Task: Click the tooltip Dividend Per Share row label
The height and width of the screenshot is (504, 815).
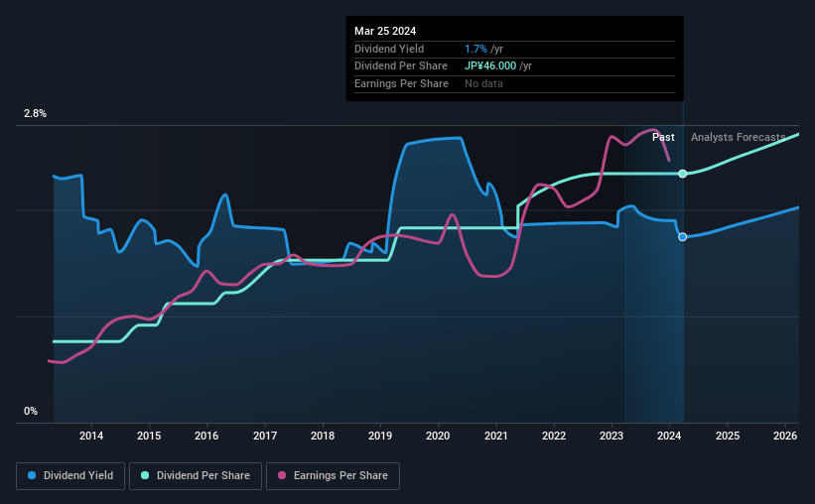Action: (x=401, y=66)
